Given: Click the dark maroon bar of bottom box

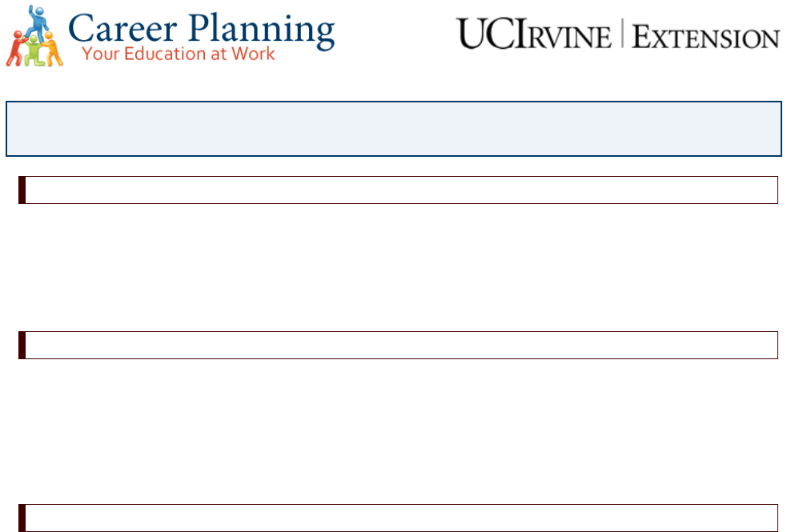Looking at the screenshot, I should 22,518.
